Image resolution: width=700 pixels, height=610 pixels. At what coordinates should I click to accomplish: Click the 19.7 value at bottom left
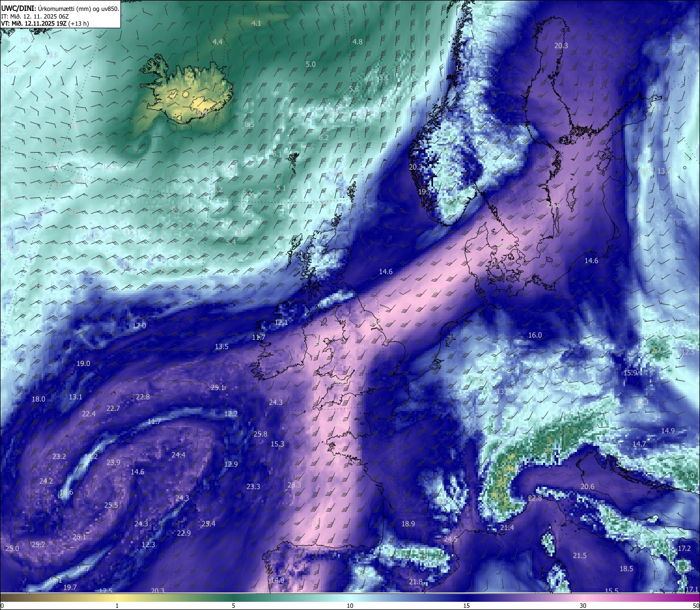point(70,587)
